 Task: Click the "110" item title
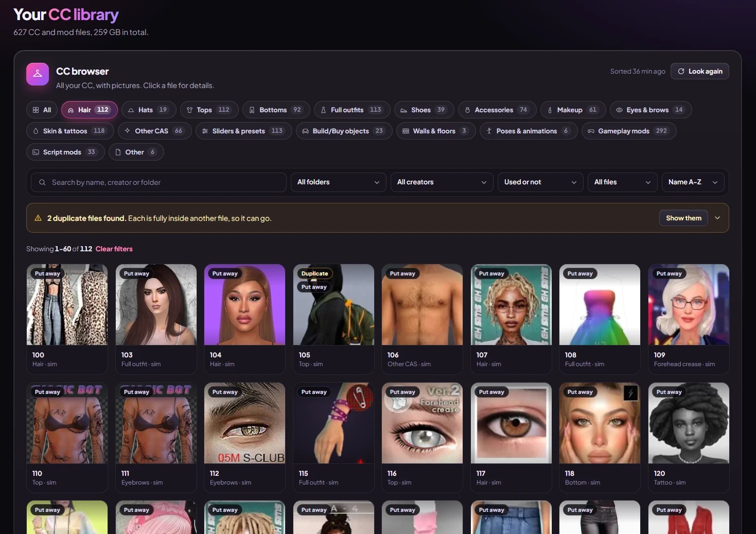37,474
